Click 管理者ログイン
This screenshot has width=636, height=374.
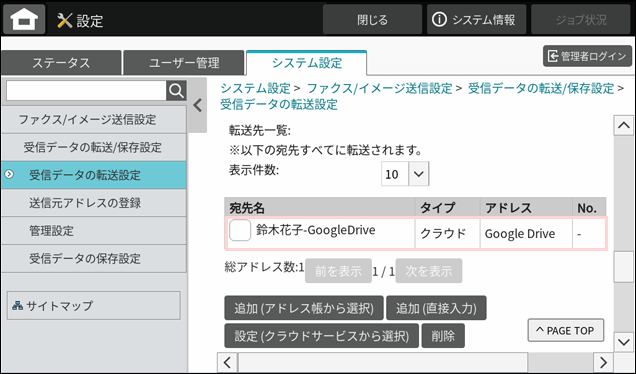587,56
